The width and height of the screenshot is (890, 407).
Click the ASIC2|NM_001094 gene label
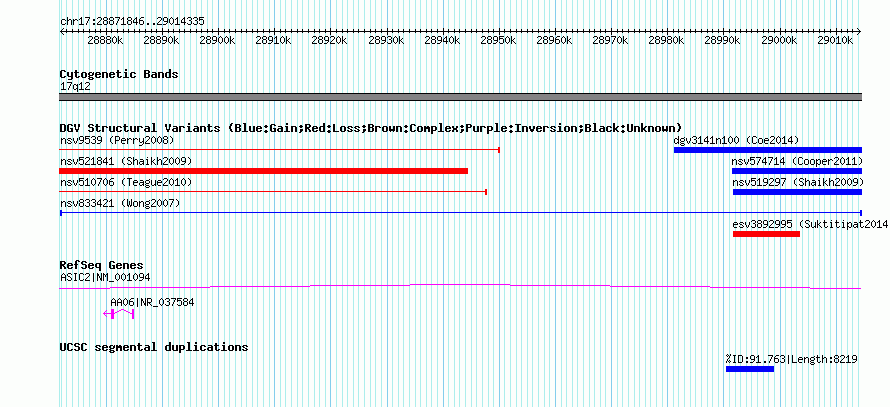(x=105, y=277)
